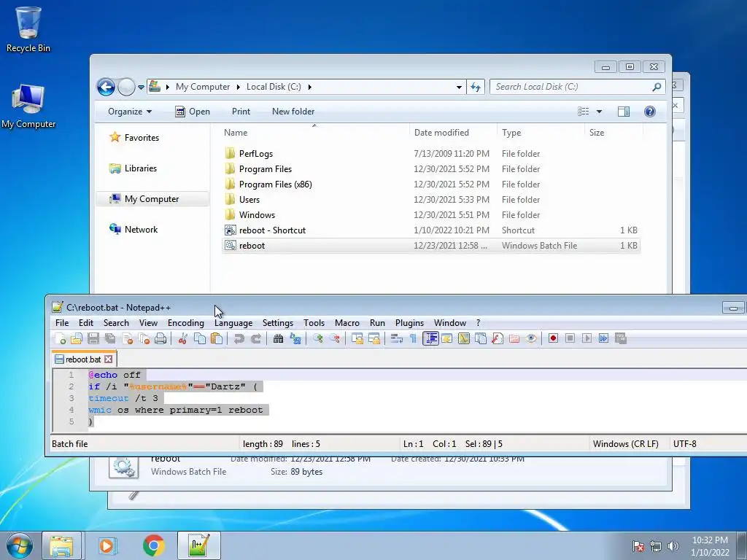Screen dimensions: 747x560
Task: Zoom in with the magnifier plus icon
Action: [x=318, y=338]
